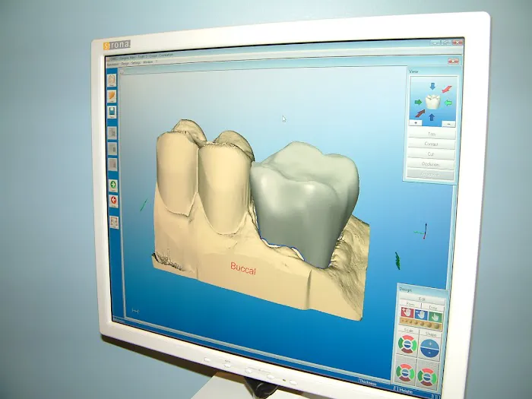
Task: Click the orange folder icon in left toolbar
Action: (x=112, y=97)
